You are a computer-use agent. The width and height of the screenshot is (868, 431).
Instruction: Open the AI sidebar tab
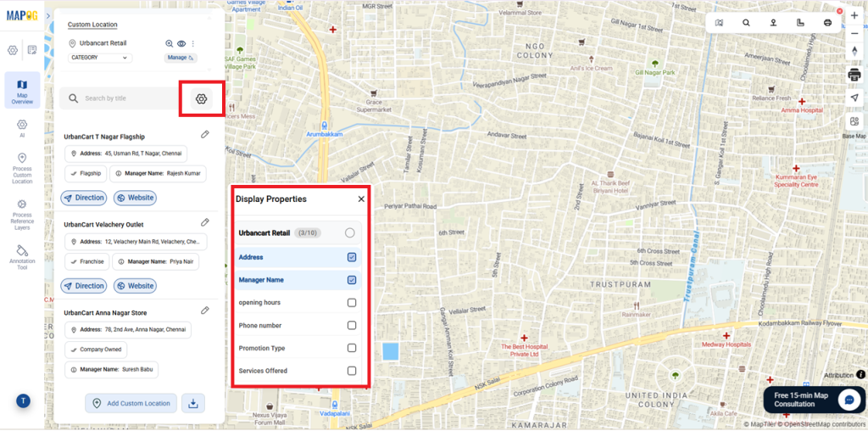point(22,128)
